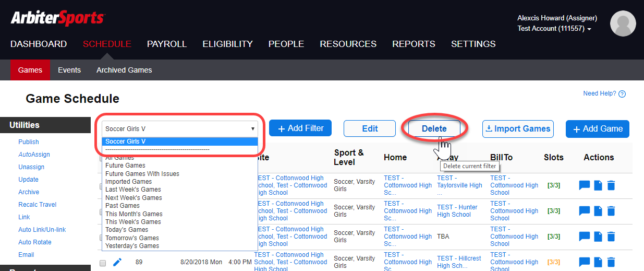Open the user profile avatar
The width and height of the screenshot is (644, 271).
(x=623, y=23)
